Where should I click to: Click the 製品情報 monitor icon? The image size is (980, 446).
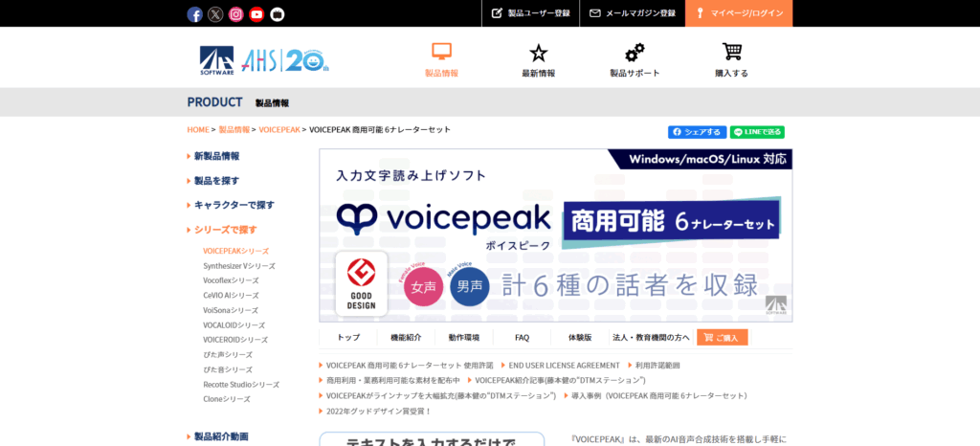[x=442, y=52]
